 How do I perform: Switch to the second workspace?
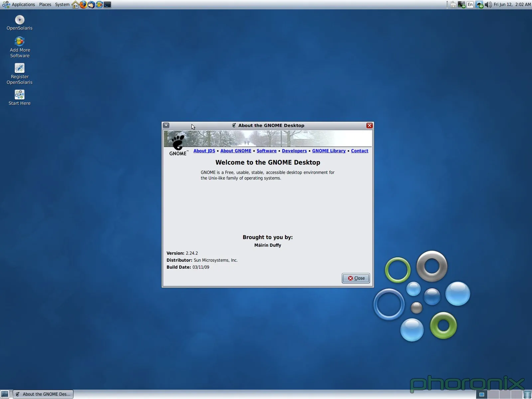(493, 394)
